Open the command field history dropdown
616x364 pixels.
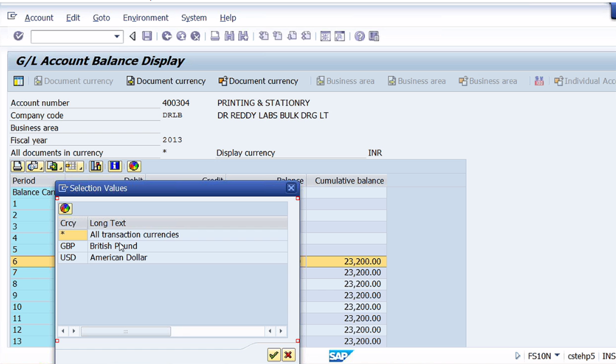tap(117, 36)
